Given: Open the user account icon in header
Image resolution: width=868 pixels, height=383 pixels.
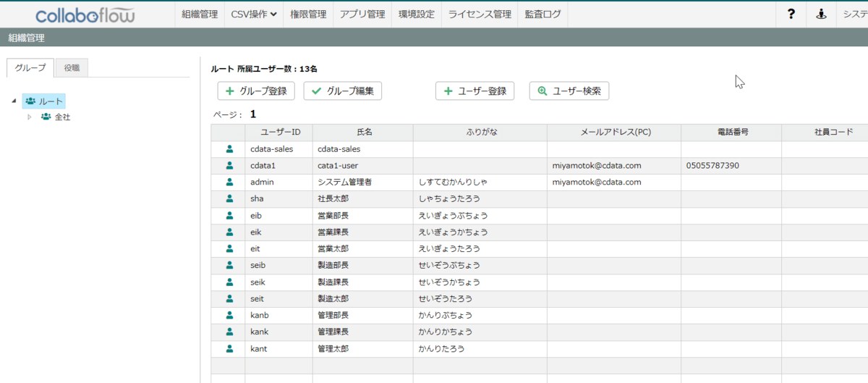Looking at the screenshot, I should click(x=821, y=14).
